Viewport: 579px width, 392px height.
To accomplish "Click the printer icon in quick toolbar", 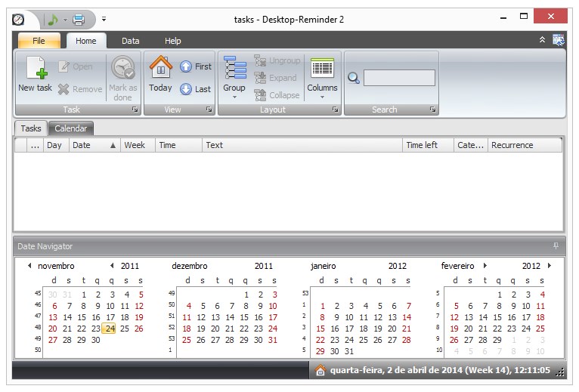I will 79,19.
